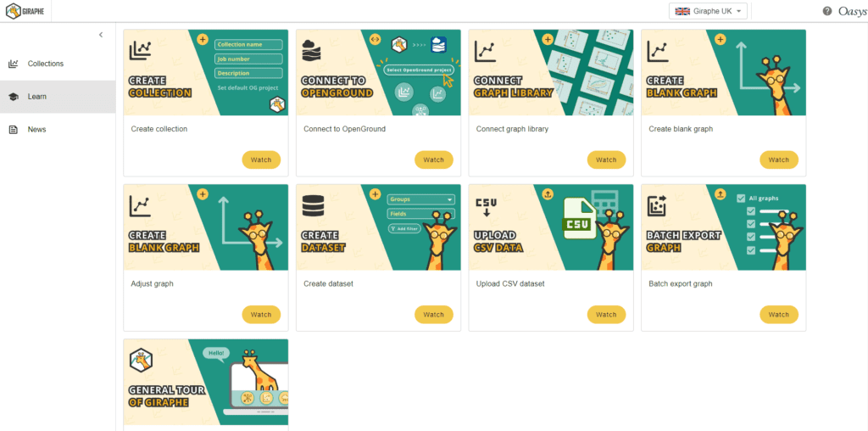
Task: Click the hexagon giraffe icon on General Tour card
Action: [x=141, y=361]
